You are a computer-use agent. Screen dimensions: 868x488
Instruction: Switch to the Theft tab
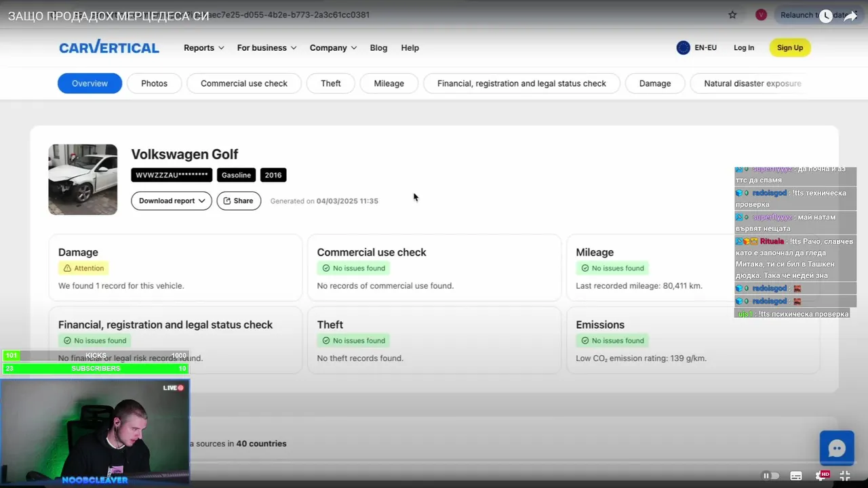point(331,83)
